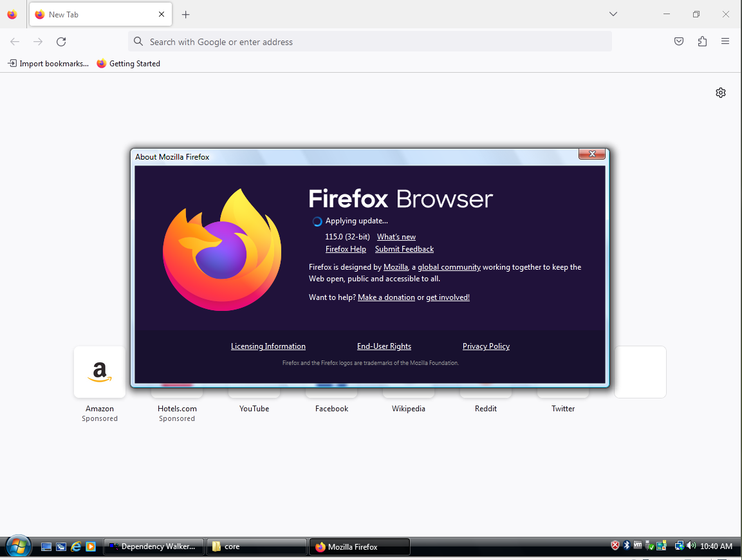Open the volume speaker tray icon
This screenshot has height=560, width=742.
tap(691, 546)
